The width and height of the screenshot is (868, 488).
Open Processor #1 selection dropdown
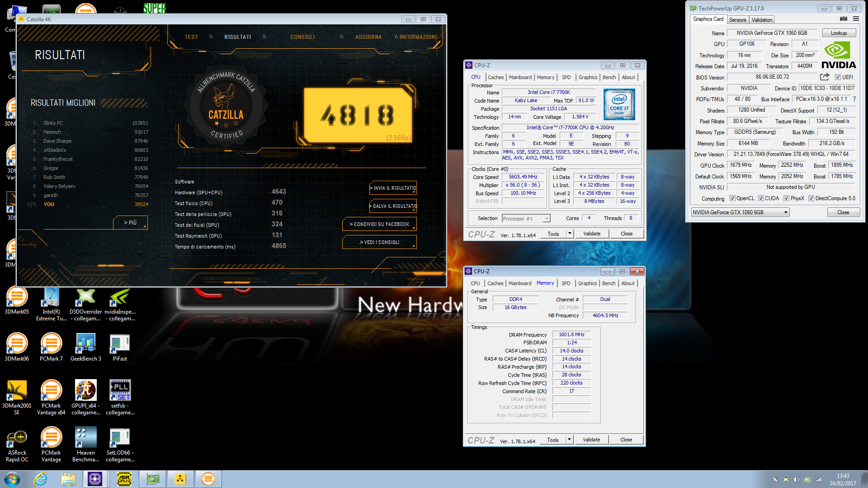pos(547,219)
